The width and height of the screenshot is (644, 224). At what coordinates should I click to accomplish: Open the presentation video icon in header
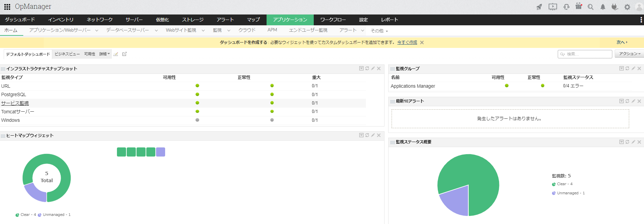553,7
